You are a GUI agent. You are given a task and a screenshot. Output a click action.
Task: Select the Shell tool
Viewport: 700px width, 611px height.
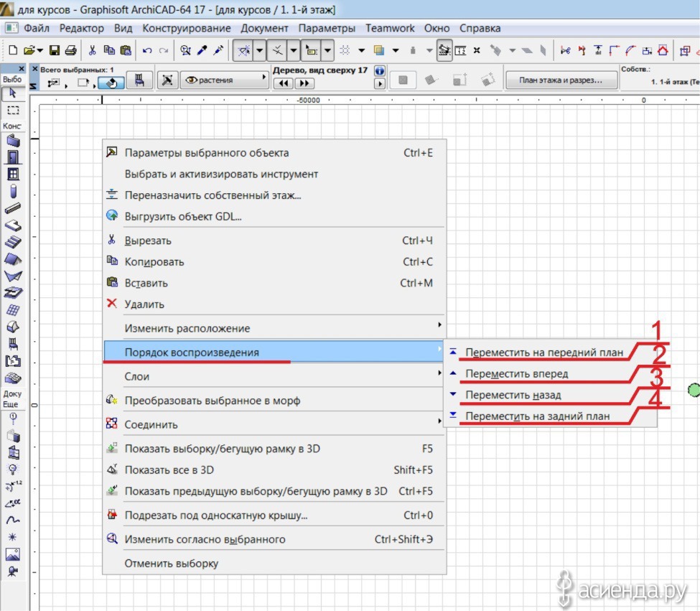[13, 276]
